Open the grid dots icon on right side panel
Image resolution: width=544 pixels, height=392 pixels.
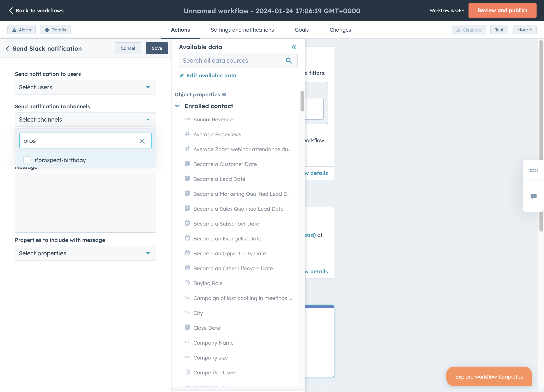[x=533, y=170]
